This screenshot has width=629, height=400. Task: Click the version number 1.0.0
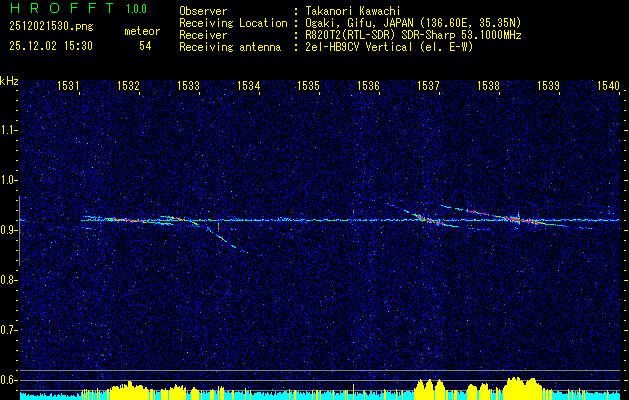tap(139, 11)
